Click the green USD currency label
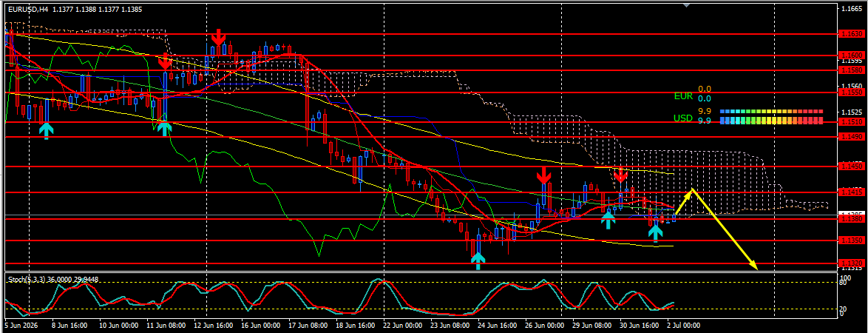 (683, 118)
